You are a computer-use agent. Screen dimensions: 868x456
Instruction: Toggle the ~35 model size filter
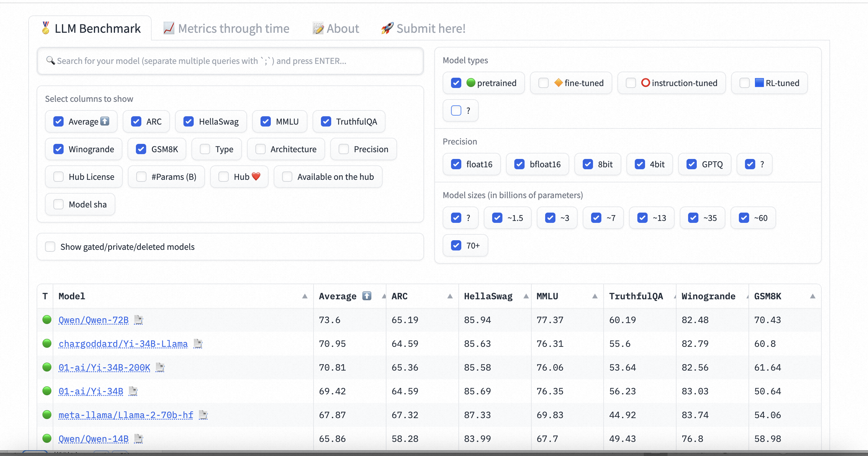tap(693, 218)
